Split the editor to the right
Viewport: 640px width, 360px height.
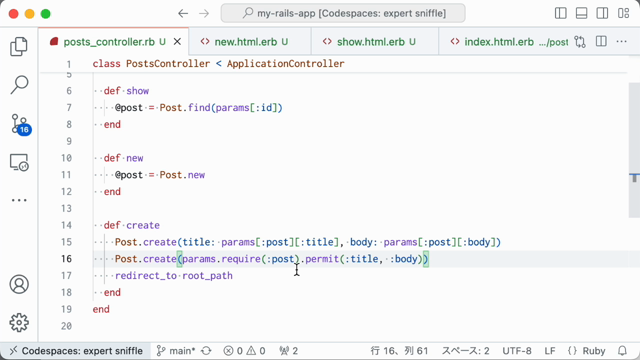pyautogui.click(x=601, y=41)
